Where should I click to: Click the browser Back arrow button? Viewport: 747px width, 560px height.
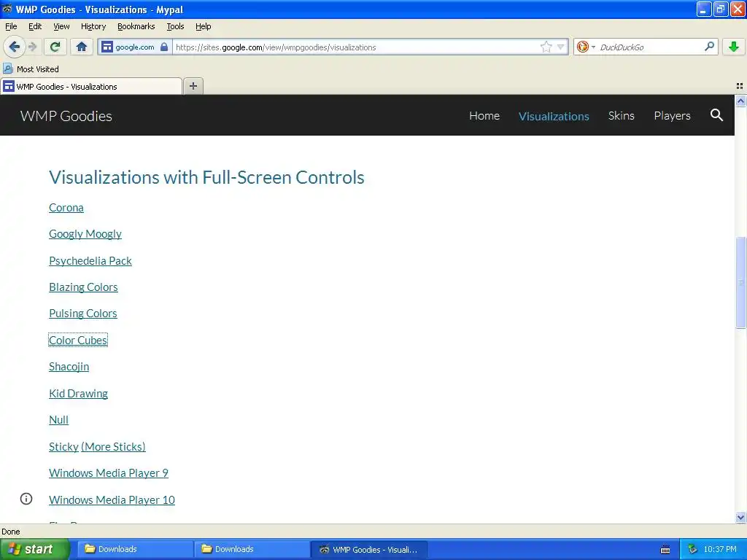[x=15, y=47]
